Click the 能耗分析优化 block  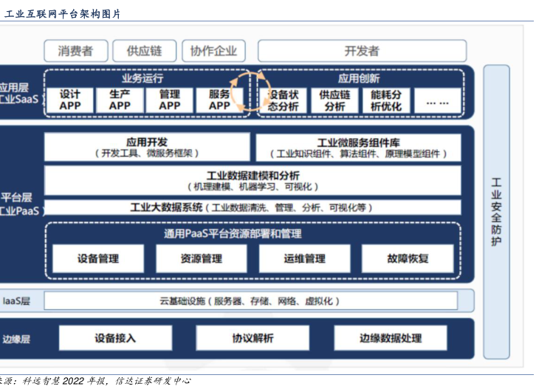386,100
